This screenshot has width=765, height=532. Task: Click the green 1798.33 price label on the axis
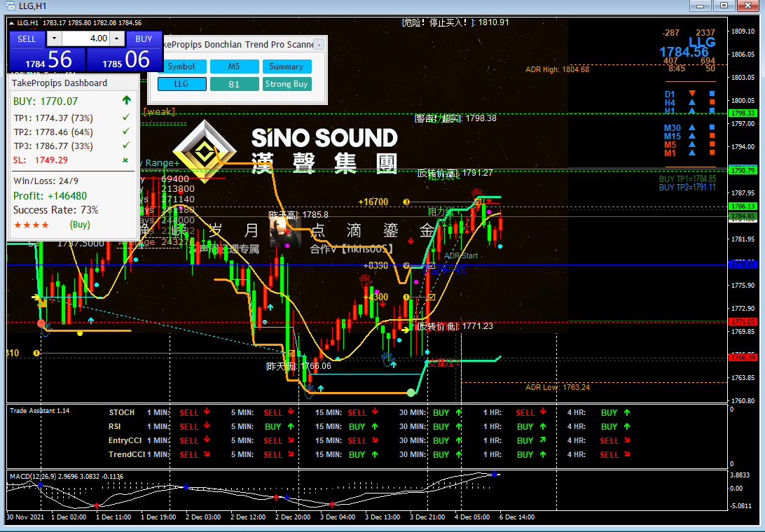tap(743, 113)
